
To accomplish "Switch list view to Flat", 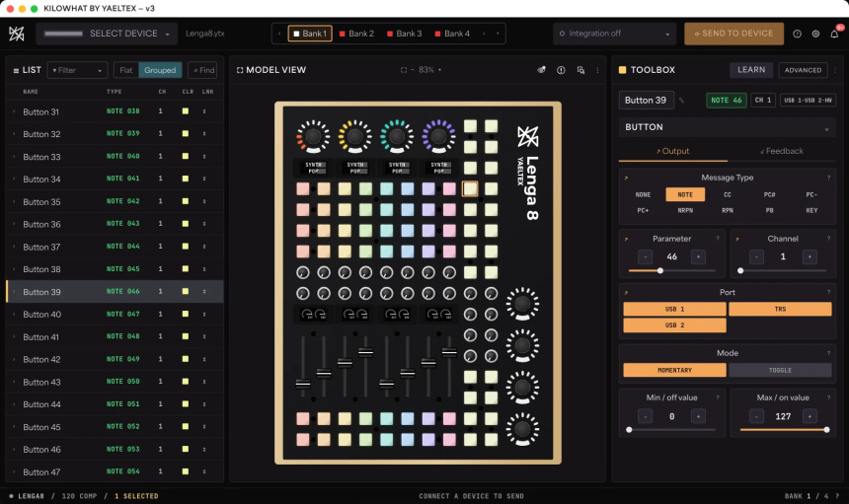I will (126, 70).
